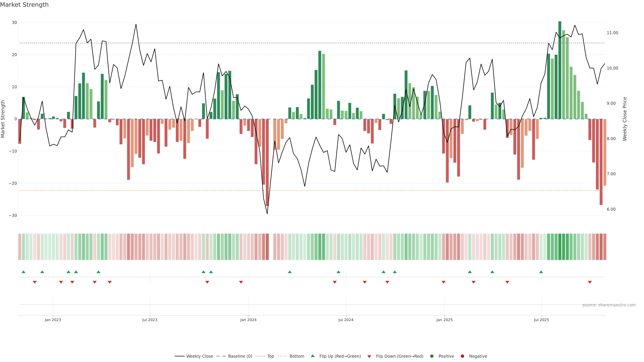Click the source: sharemaestro.com text
Viewport: 644px width, 362px height.
click(609, 305)
